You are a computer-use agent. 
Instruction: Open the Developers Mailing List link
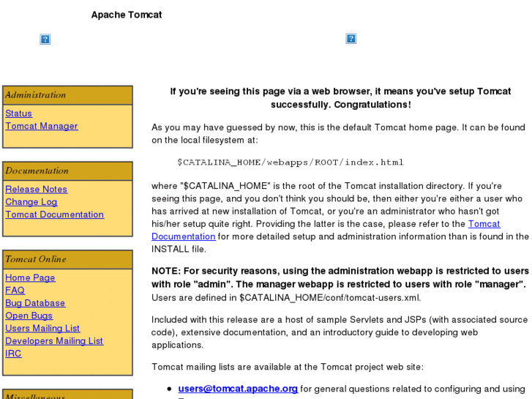click(x=54, y=340)
